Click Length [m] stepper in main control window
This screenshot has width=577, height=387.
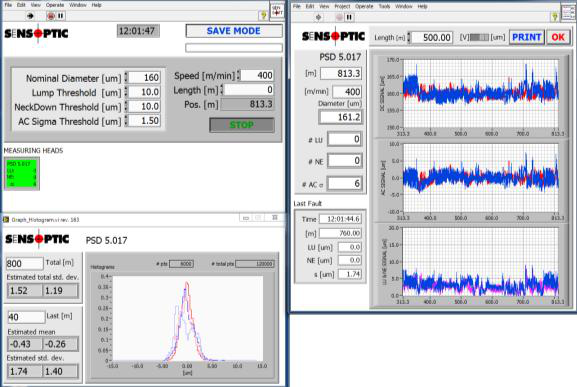pyautogui.click(x=222, y=90)
